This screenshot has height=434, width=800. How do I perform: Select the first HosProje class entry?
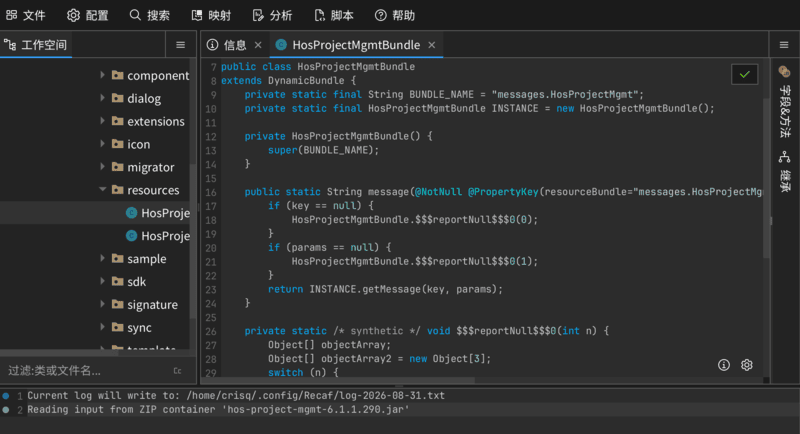(95, 213)
